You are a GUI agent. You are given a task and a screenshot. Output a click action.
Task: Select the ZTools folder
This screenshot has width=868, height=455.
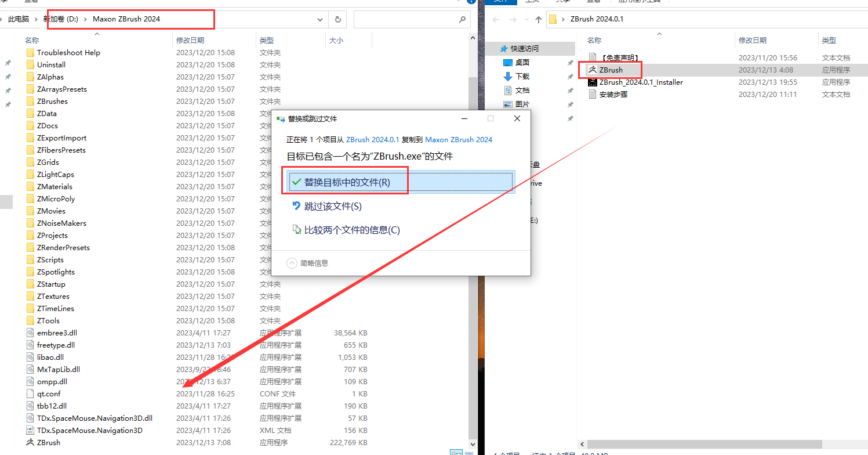[48, 320]
